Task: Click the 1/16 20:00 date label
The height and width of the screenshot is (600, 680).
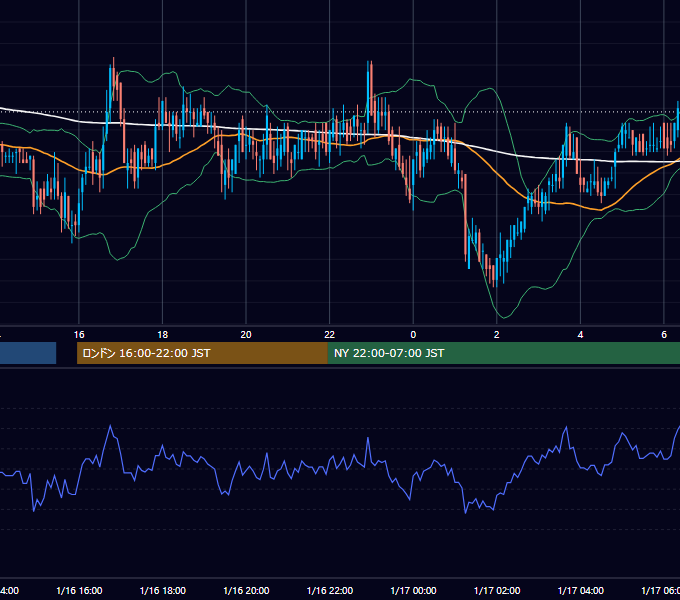Action: (x=246, y=590)
